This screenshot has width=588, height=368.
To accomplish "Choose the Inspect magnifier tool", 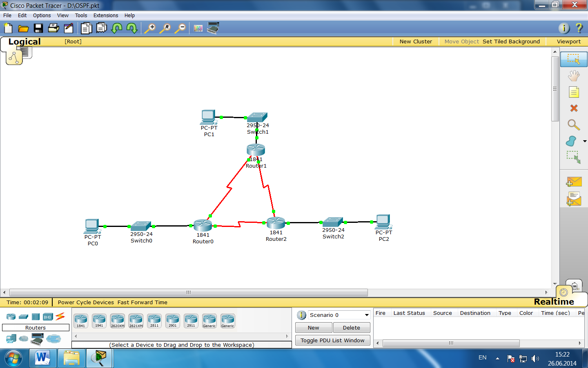I will (x=574, y=125).
